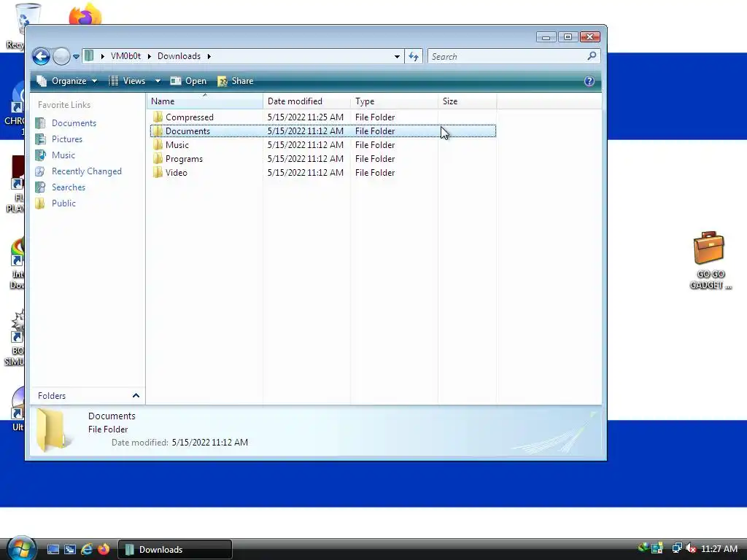Image resolution: width=747 pixels, height=560 pixels.
Task: Click the network tray icon
Action: pyautogui.click(x=676, y=548)
